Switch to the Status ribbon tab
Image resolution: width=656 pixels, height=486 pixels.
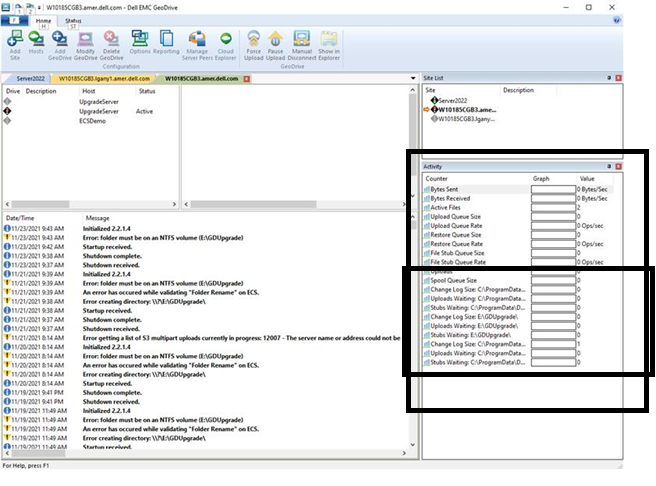coord(73,20)
